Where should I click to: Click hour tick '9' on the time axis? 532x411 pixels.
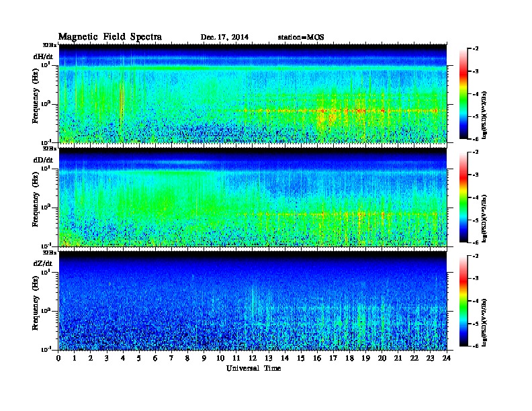coord(204,359)
